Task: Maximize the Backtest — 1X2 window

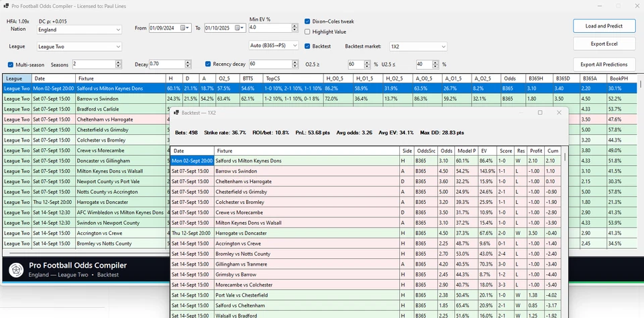Action: 540,112
